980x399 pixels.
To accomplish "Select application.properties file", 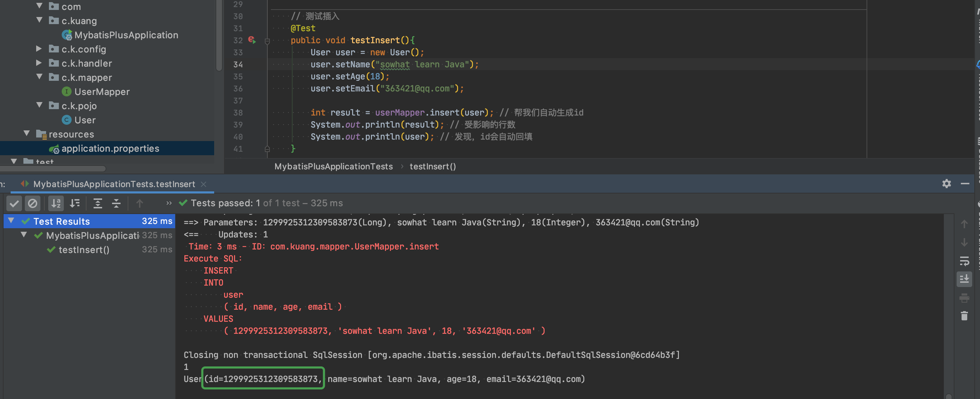I will pos(107,148).
